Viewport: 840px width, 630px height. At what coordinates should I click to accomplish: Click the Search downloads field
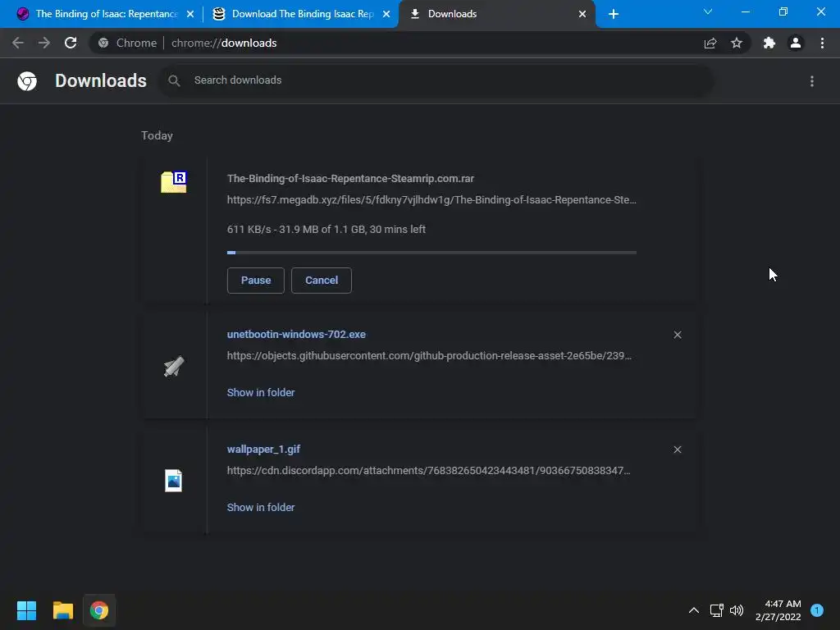tap(436, 80)
